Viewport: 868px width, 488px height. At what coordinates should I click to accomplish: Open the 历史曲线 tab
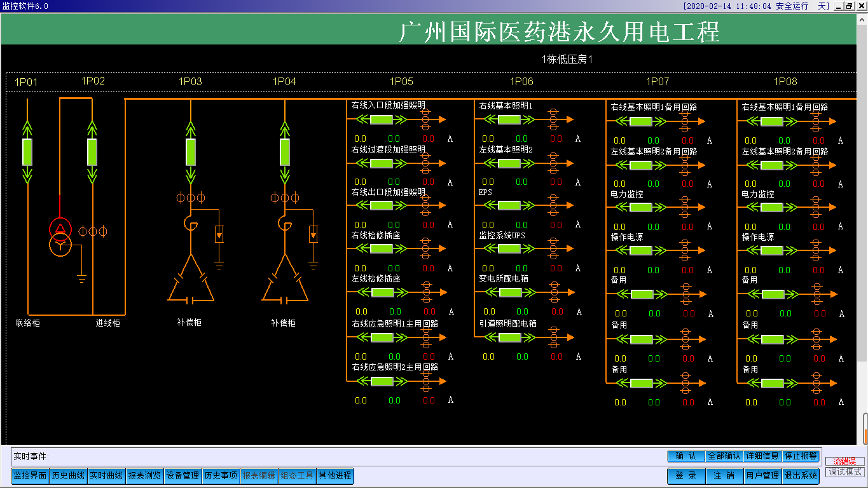click(68, 475)
